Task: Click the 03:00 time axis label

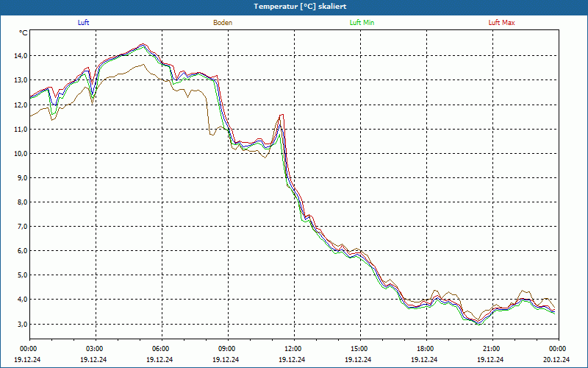Action: point(96,349)
